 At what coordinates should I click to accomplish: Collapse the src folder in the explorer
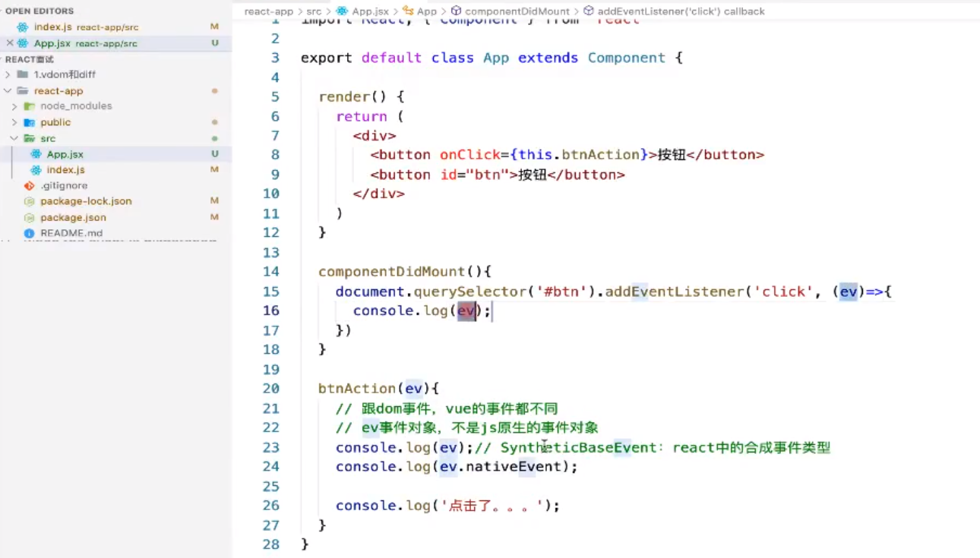coord(15,138)
